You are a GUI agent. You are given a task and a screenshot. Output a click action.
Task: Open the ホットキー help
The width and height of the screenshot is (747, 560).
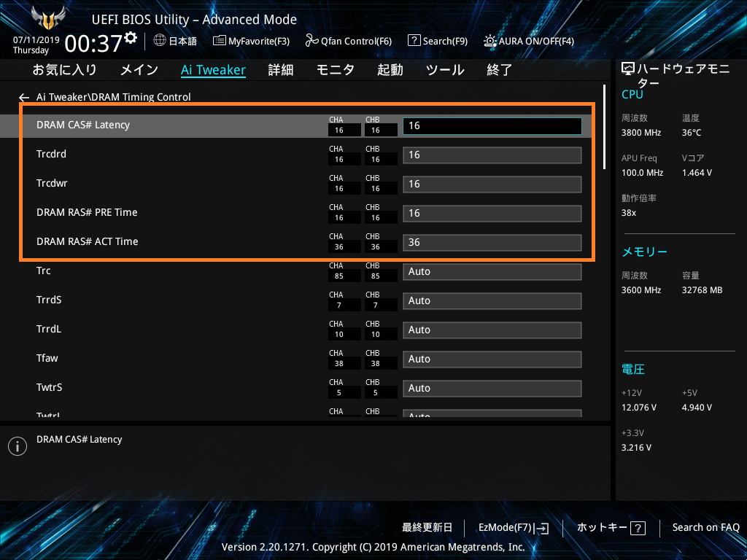[x=602, y=527]
